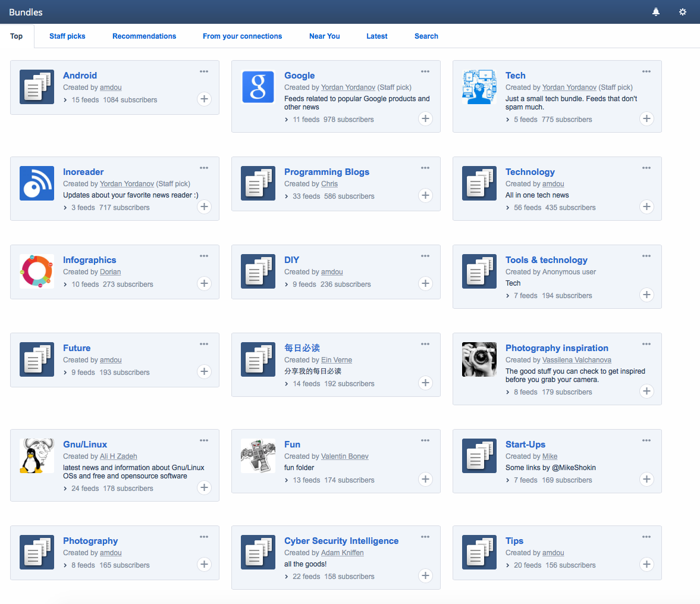Open three-dot menu on Inoreader bundle

tap(204, 168)
